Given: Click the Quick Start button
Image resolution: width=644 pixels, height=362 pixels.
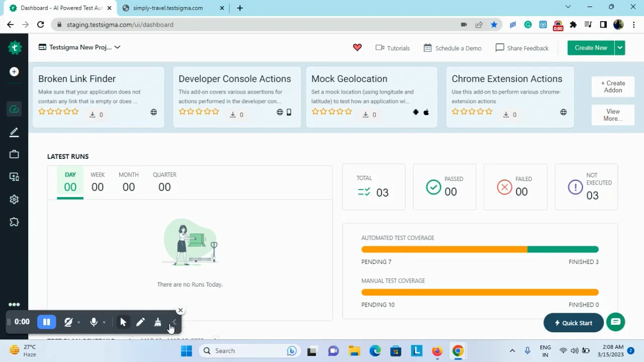Looking at the screenshot, I should (573, 323).
